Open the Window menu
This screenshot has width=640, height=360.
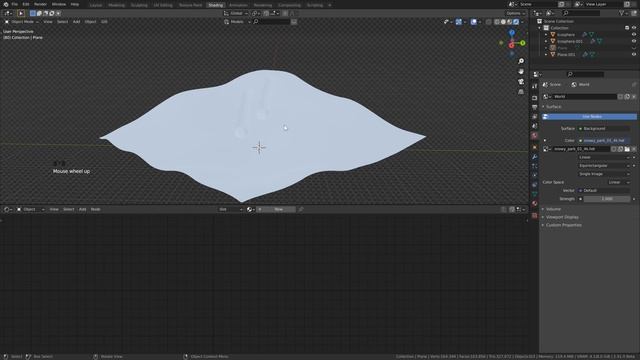click(x=59, y=4)
